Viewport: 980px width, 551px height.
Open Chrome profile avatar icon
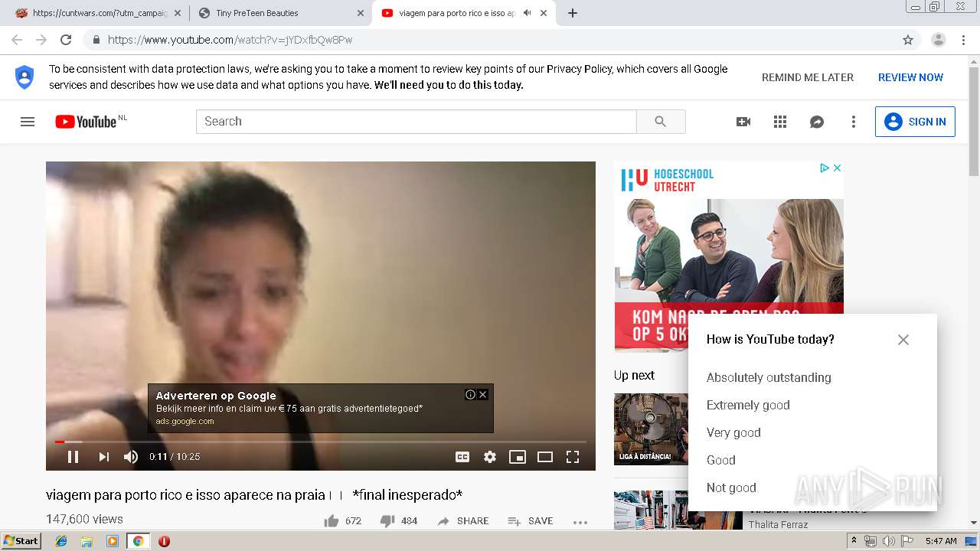938,40
